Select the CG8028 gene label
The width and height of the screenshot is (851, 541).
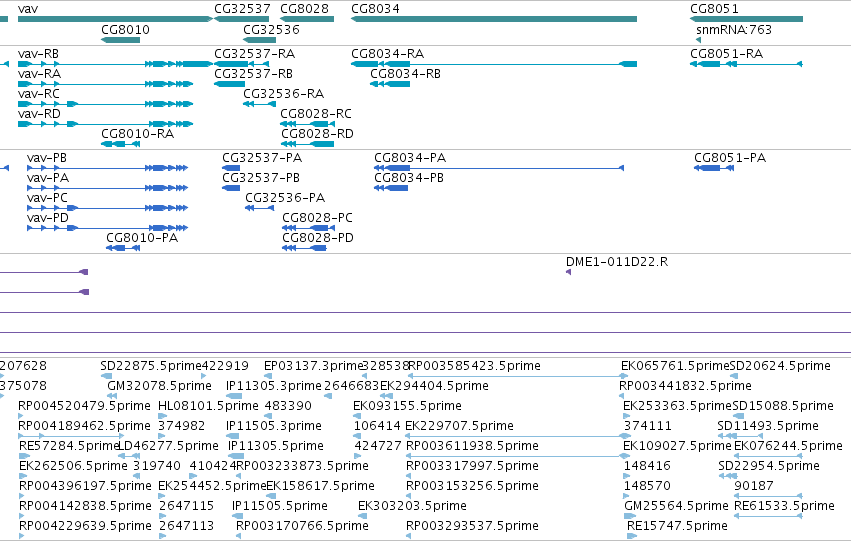(x=304, y=9)
